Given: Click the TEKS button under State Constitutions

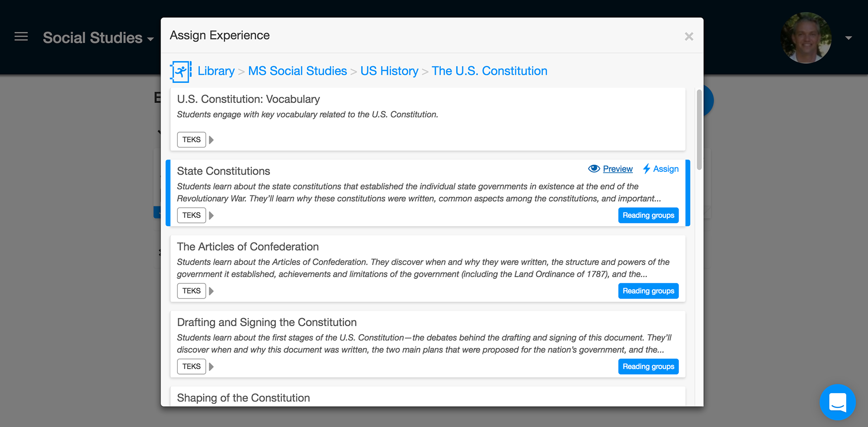Looking at the screenshot, I should tap(191, 215).
